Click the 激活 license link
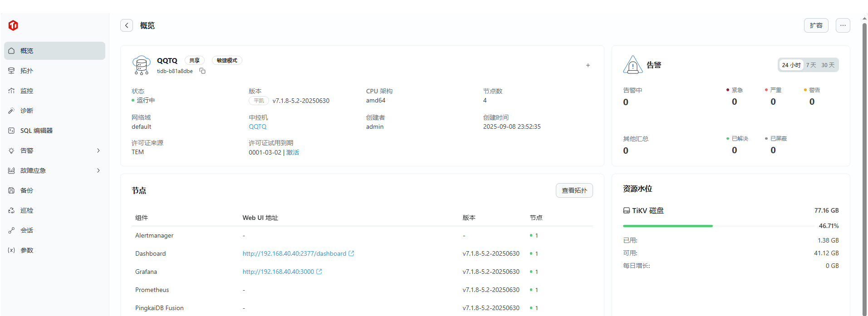This screenshot has width=868, height=316. 293,152
